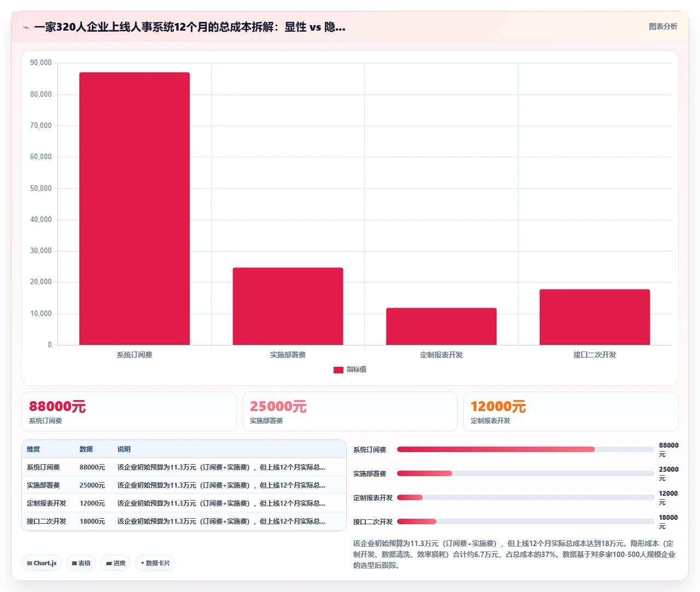Select the 接口二次开发 table row cell
The image size is (700, 592).
pos(46,521)
